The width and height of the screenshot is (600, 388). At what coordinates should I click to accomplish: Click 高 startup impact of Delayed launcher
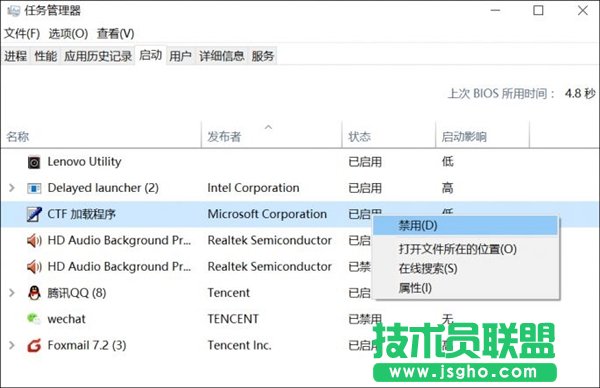coord(447,188)
